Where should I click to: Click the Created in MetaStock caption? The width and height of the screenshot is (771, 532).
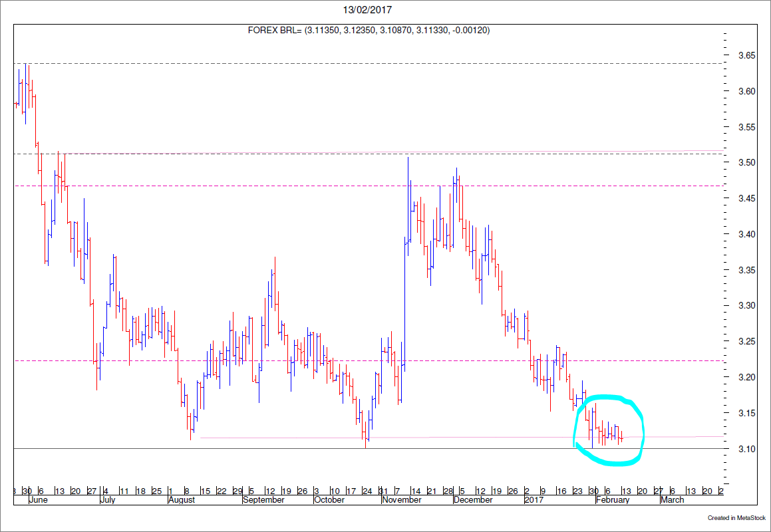[736, 518]
